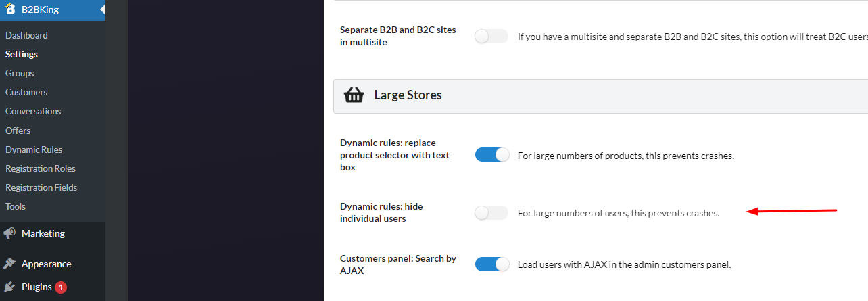The width and height of the screenshot is (868, 301).
Task: Toggle Separate B2B and B2C sites switch
Action: click(x=491, y=37)
